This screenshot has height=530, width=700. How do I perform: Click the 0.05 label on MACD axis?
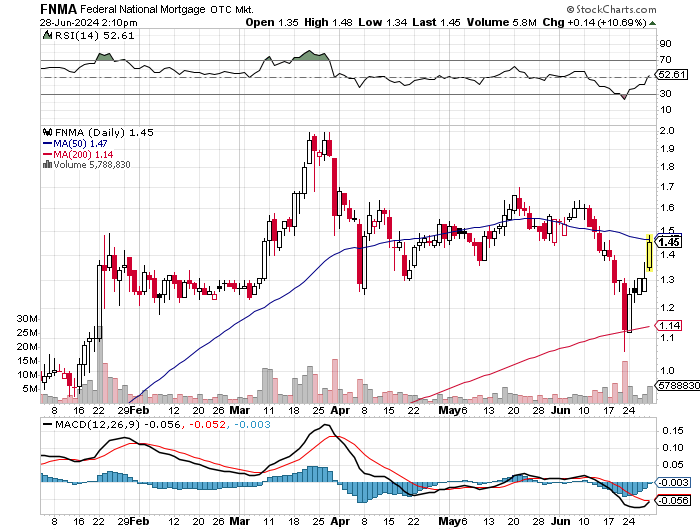pyautogui.click(x=673, y=465)
